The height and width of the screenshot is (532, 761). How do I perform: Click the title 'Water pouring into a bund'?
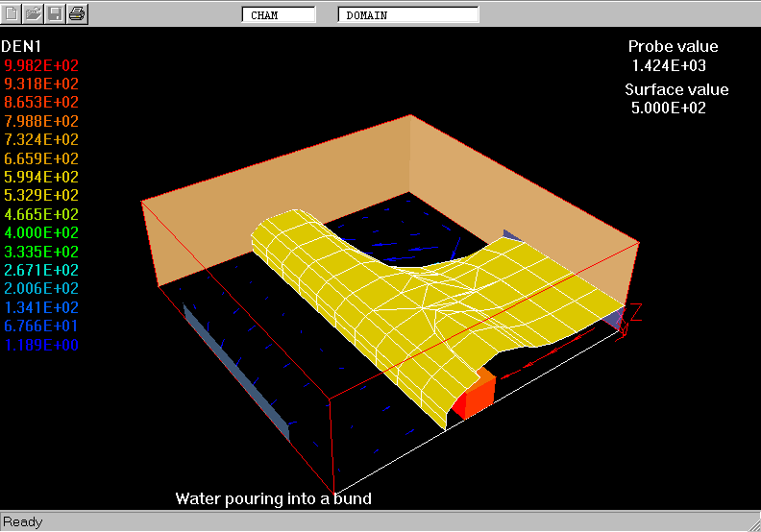coord(273,499)
